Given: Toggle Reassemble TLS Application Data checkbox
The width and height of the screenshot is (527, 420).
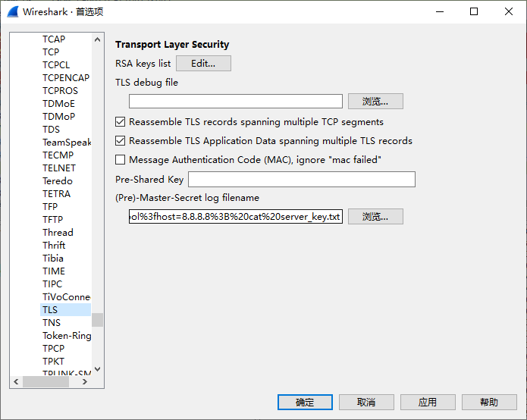Looking at the screenshot, I should (x=120, y=140).
